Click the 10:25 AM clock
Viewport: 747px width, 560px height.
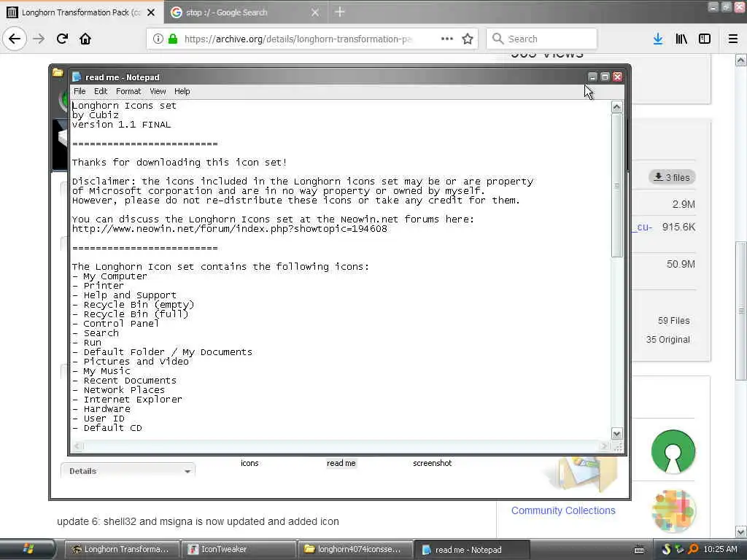click(x=720, y=549)
